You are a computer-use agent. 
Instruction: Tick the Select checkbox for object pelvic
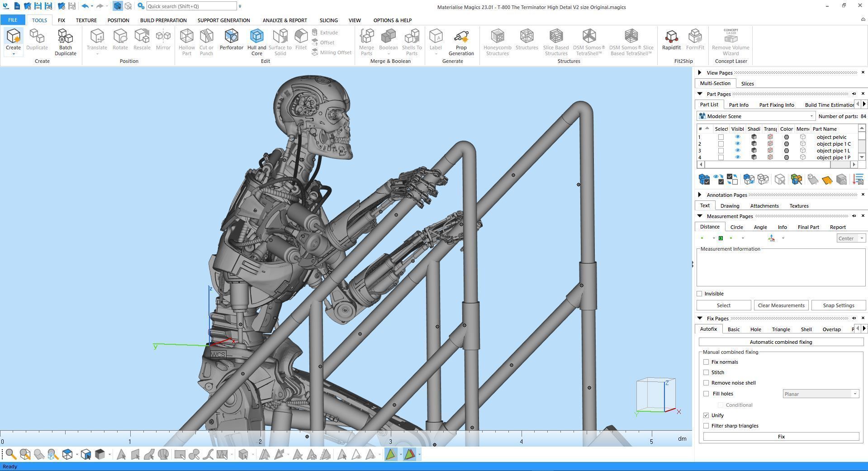point(721,137)
